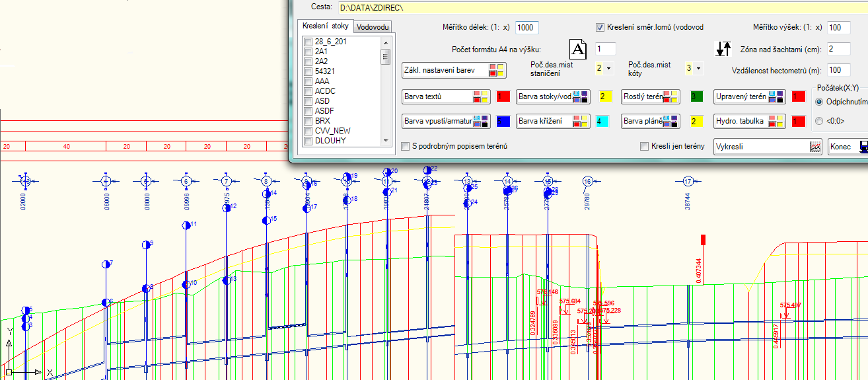868x380 pixels.
Task: Click the red rectangular marker above 0.407344
Action: pos(704,240)
